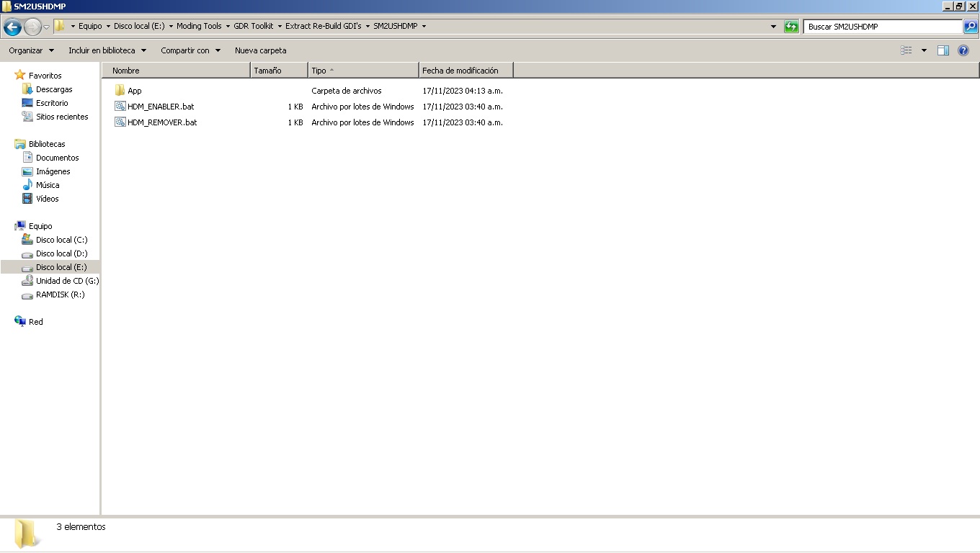Create a Nueva carpeta

[x=260, y=50]
